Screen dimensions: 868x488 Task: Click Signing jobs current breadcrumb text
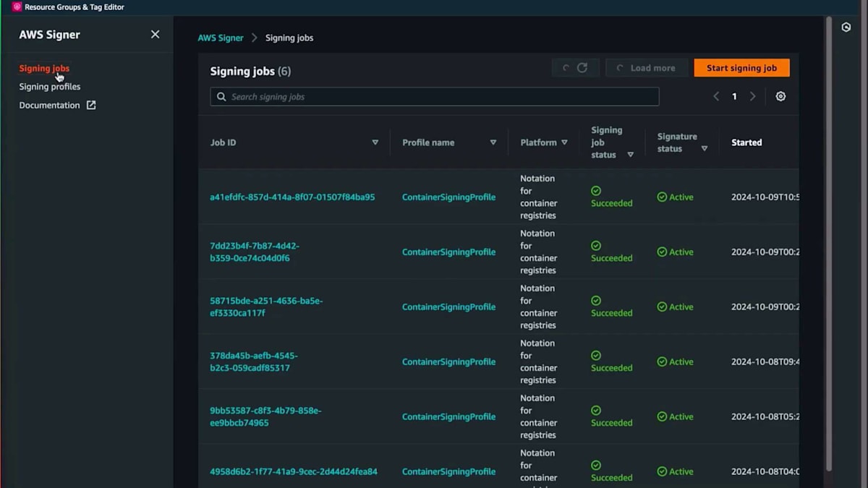(x=289, y=38)
